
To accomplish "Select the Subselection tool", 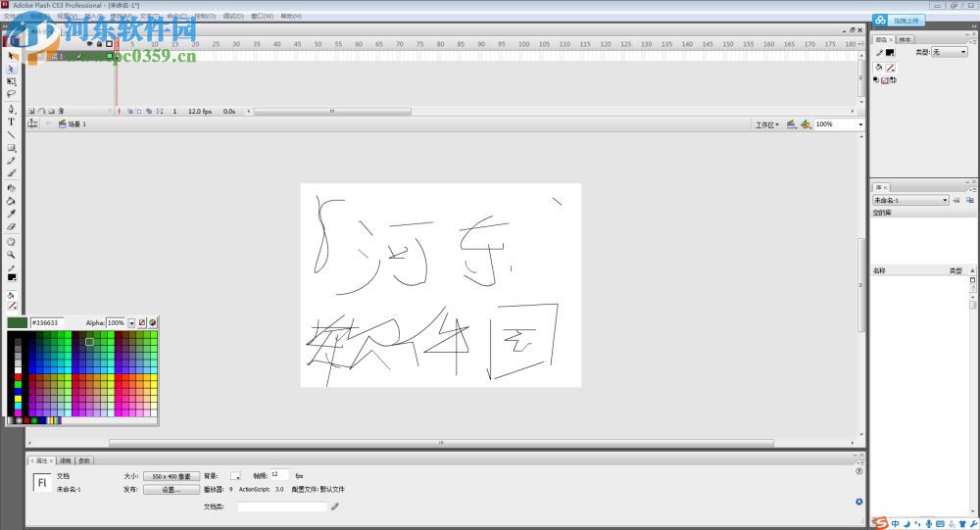I will pos(11,69).
